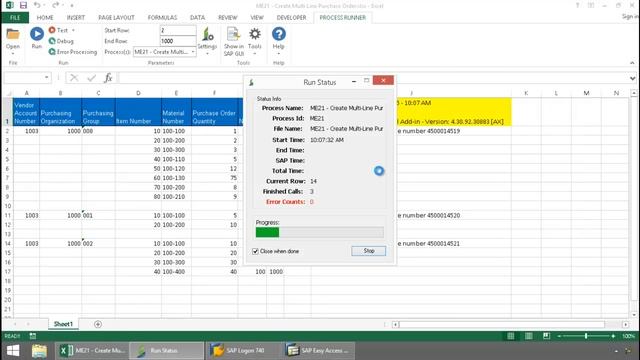Select the Test run option
This screenshot has height=360, width=640.
point(58,30)
